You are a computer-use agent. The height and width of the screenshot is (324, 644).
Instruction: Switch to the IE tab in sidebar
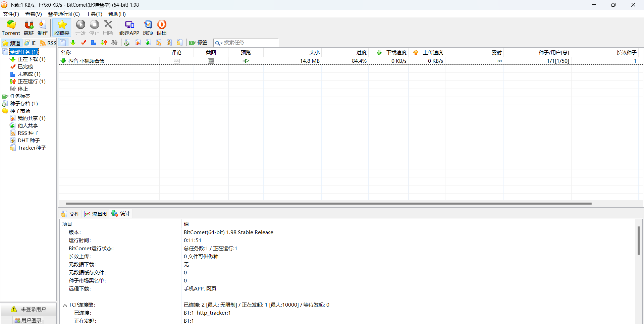click(x=30, y=43)
